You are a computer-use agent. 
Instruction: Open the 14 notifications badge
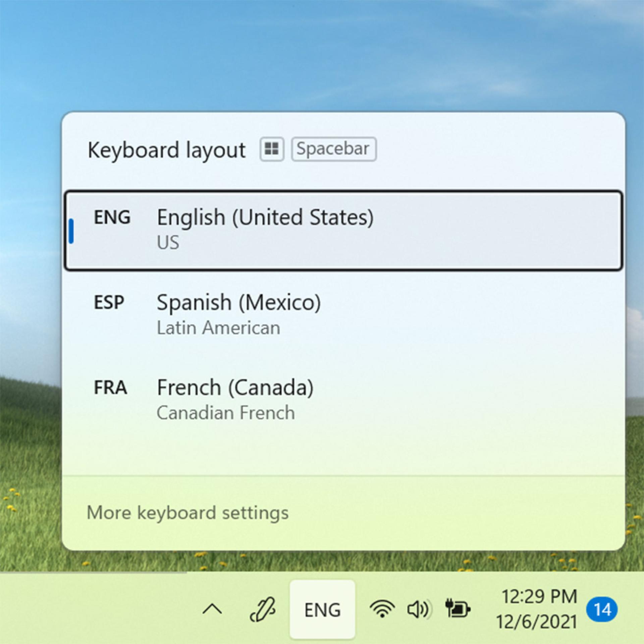[x=602, y=609]
